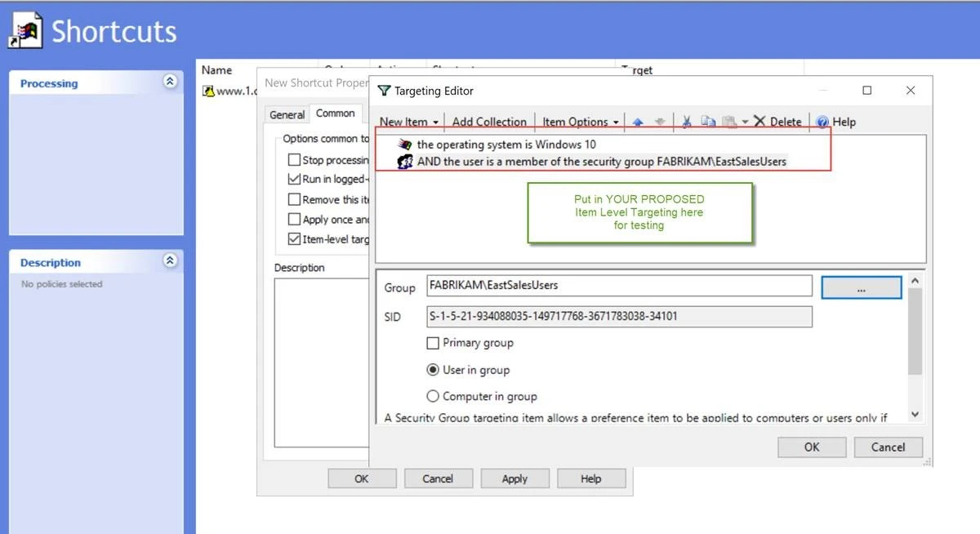Collapse the Processing panel
Screen dimensions: 980x534
coord(170,82)
